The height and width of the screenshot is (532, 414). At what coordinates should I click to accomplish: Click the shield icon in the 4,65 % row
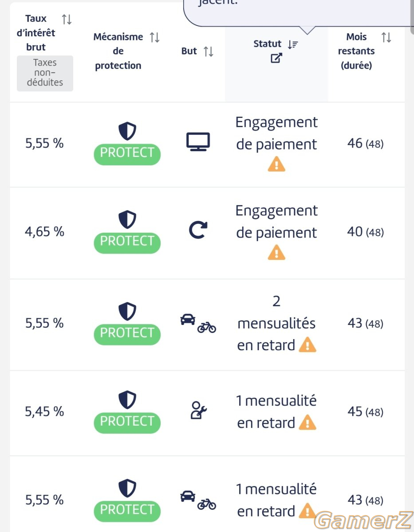click(127, 219)
